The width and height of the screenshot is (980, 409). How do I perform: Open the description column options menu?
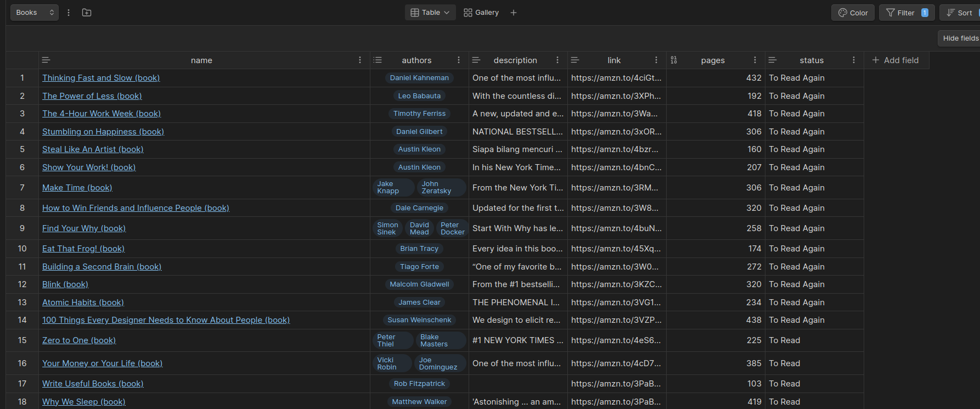(557, 60)
